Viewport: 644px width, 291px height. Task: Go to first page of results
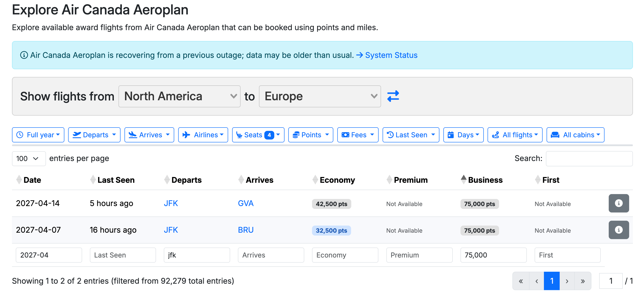521,281
